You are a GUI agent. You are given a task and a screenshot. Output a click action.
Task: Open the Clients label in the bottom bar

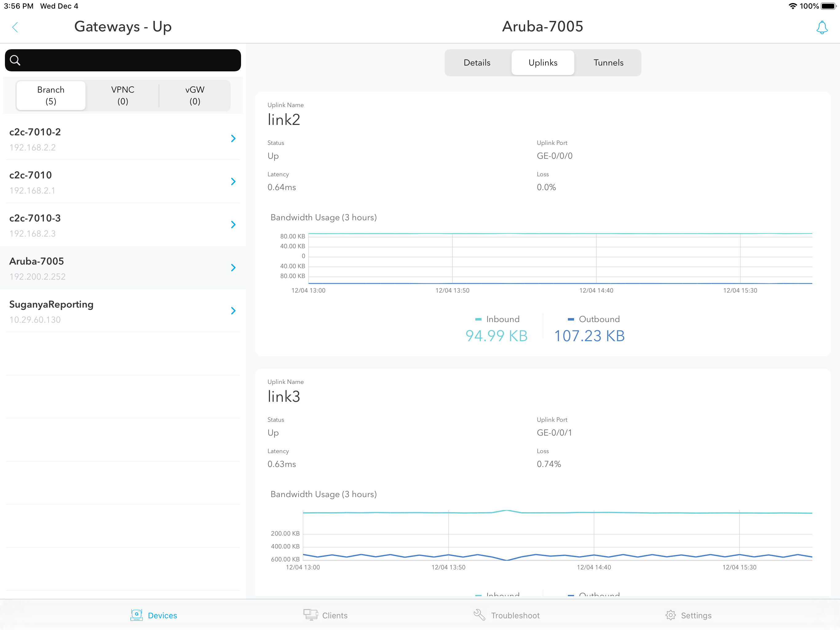click(x=335, y=616)
